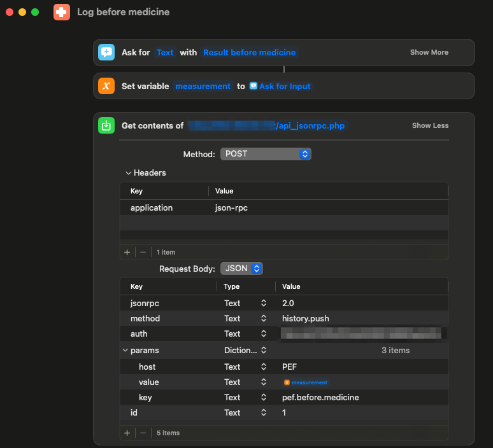This screenshot has width=493, height=448.
Task: Click Show More on Ask for action
Action: (x=429, y=52)
